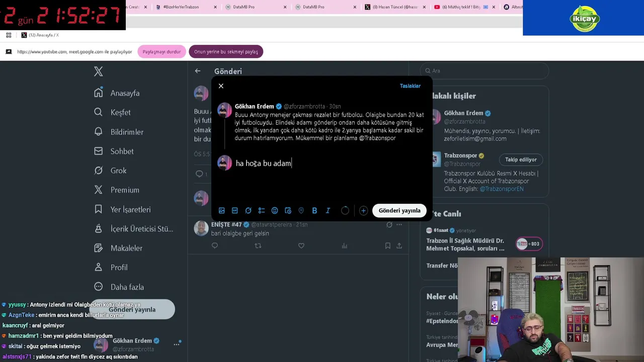Like ENİŞTE #47 comment
The height and width of the screenshot is (362, 644).
[301, 246]
